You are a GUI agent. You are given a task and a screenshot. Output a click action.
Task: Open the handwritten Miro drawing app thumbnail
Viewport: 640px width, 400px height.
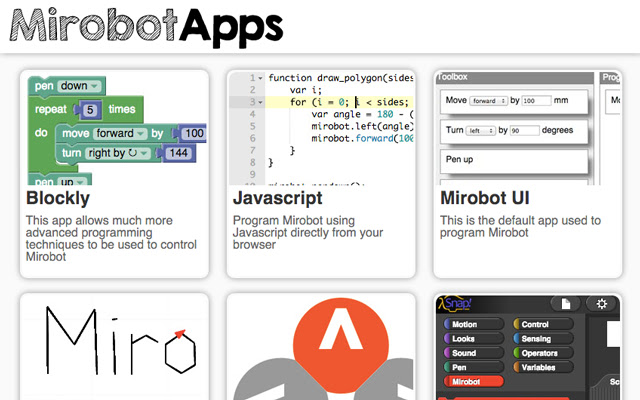coord(115,347)
